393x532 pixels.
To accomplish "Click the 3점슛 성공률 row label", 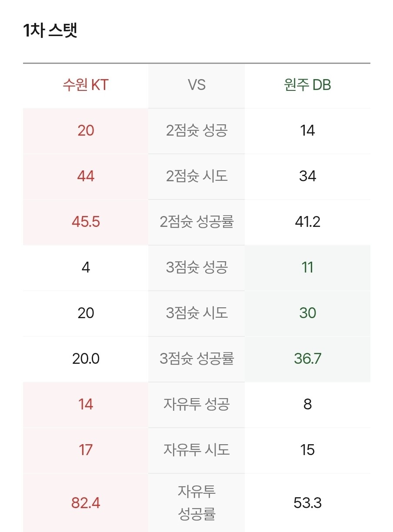I will click(x=196, y=359).
